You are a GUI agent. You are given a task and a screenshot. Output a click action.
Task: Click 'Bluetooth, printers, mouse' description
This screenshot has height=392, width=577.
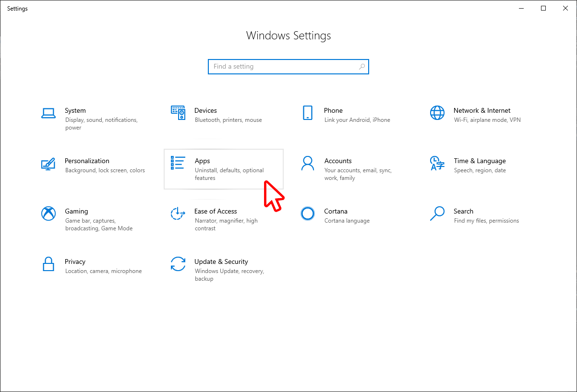(x=228, y=120)
